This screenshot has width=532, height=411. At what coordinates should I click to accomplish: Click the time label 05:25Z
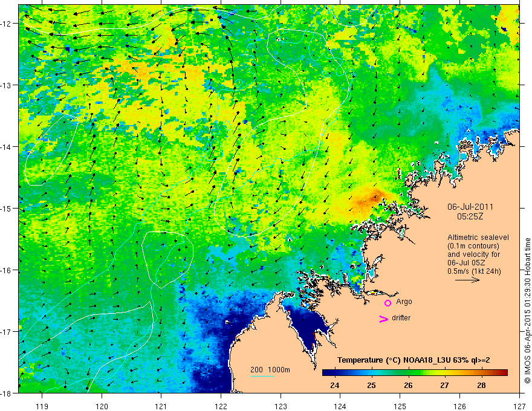click(x=470, y=216)
